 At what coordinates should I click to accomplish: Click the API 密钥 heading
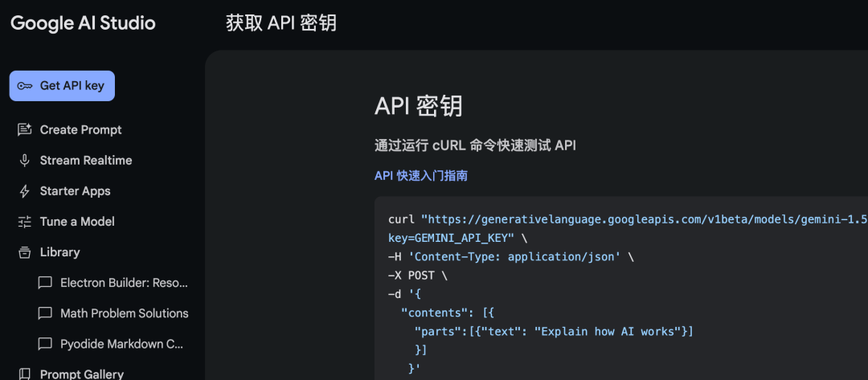(418, 106)
